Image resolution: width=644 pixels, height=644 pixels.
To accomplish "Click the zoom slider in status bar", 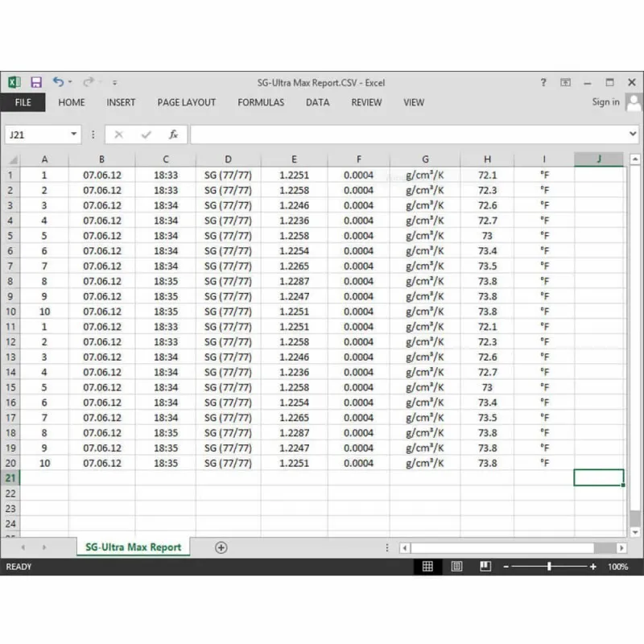I will point(549,567).
